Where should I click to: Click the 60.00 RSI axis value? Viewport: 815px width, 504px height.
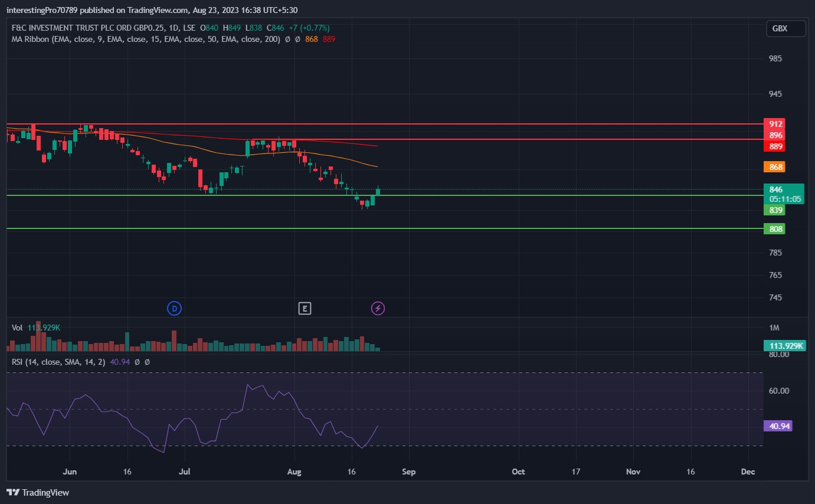point(779,391)
